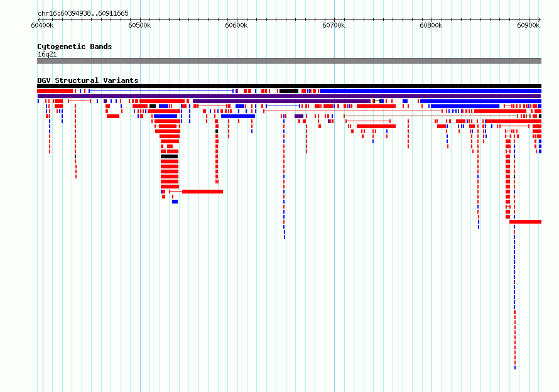Select the 60600k ruler tick label
Screen dimensions: 559x392
pyautogui.click(x=236, y=25)
